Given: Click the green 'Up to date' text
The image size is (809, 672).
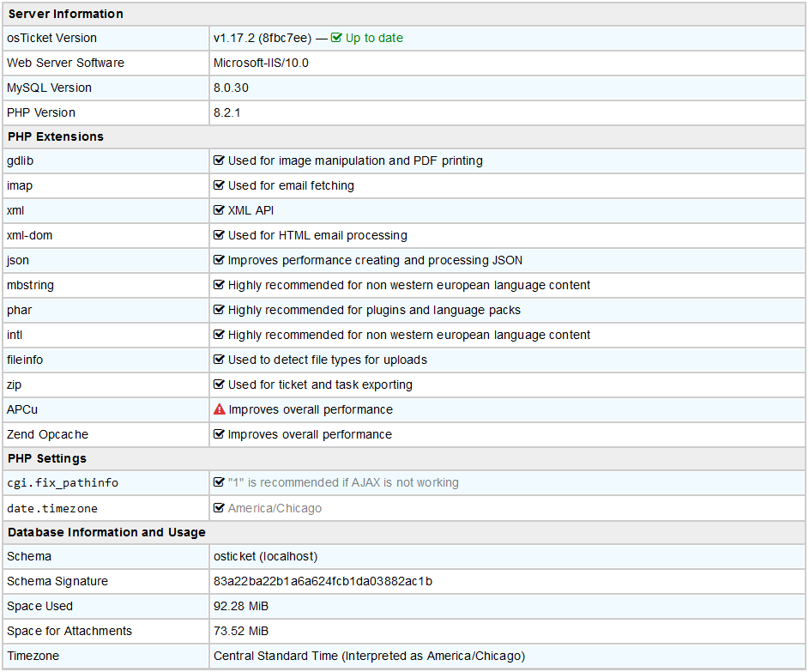Looking at the screenshot, I should click(x=374, y=38).
